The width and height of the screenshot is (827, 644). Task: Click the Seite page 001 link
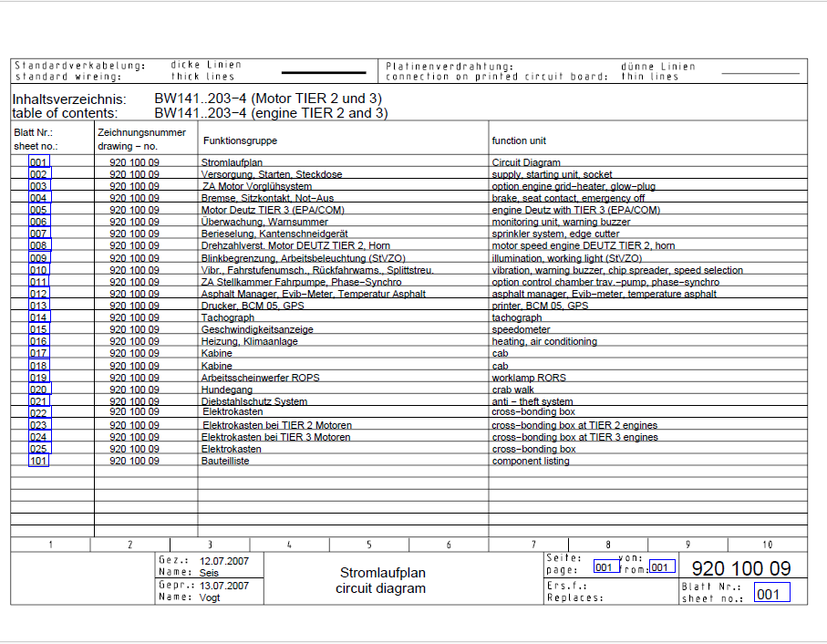606,566
